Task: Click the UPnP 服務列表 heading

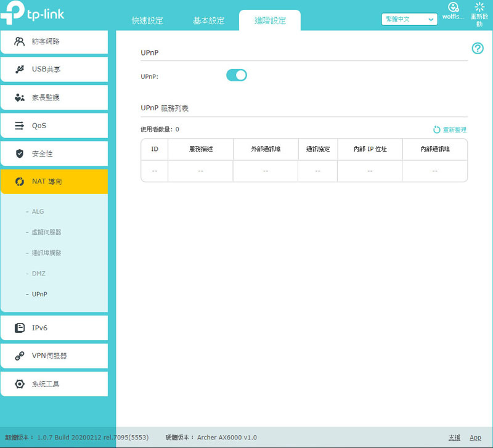Action: (x=165, y=108)
